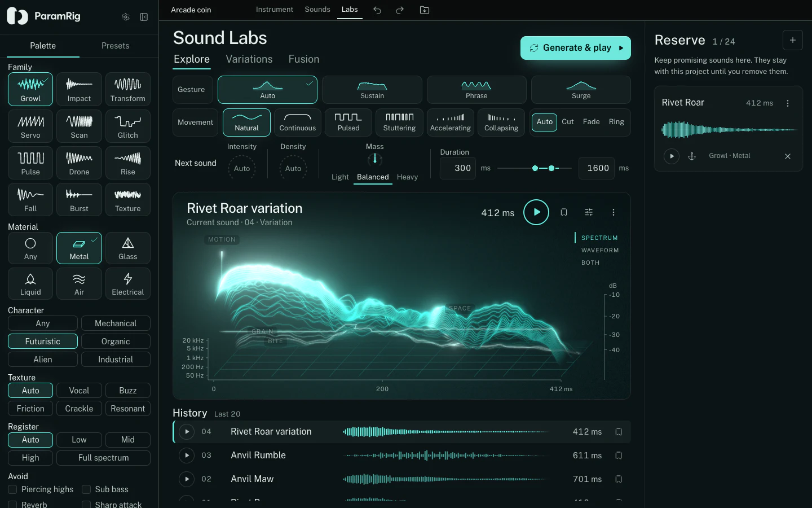
Task: Click the redo arrow icon
Action: point(400,10)
